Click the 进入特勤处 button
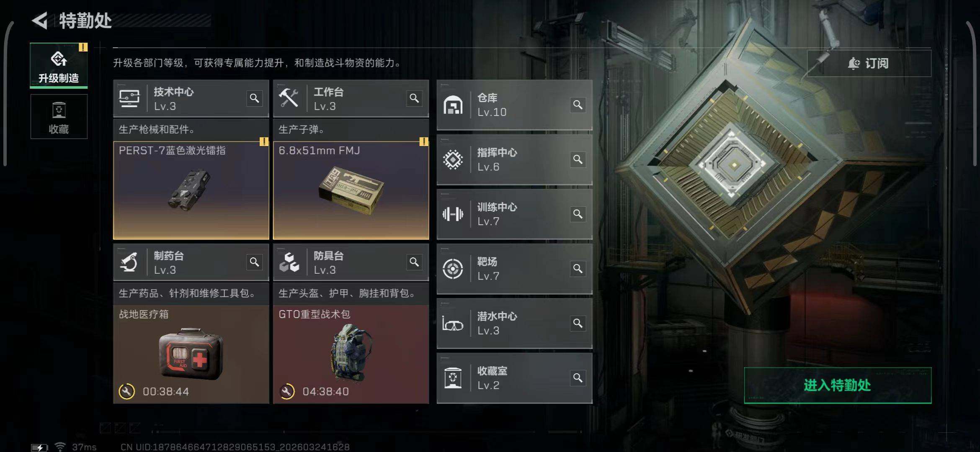Screen dimensions: 980x452 [x=838, y=385]
